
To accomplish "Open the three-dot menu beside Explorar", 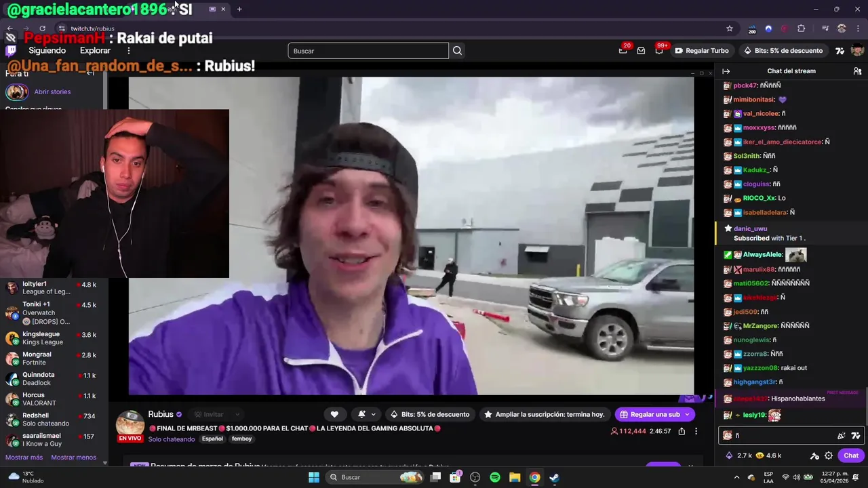I will (128, 51).
